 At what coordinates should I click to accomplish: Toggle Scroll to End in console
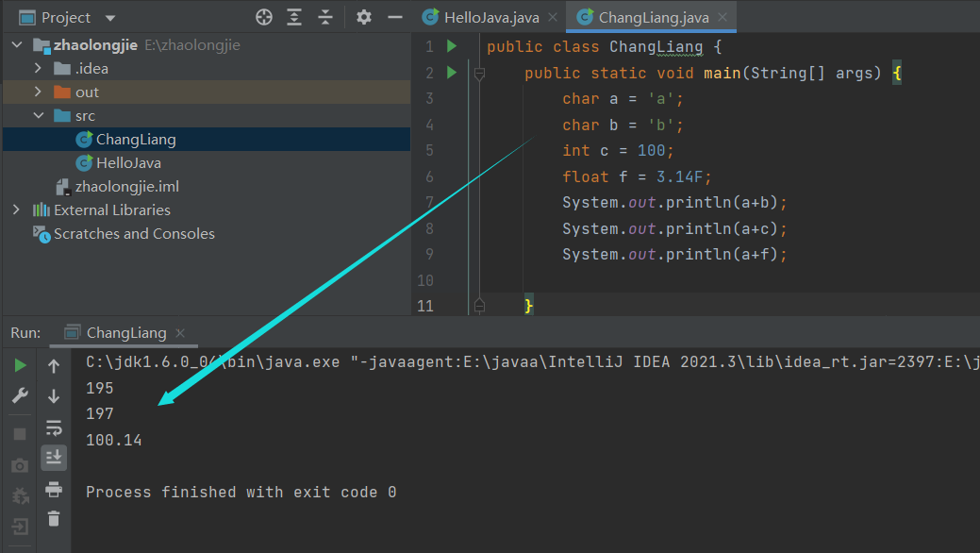coord(54,458)
